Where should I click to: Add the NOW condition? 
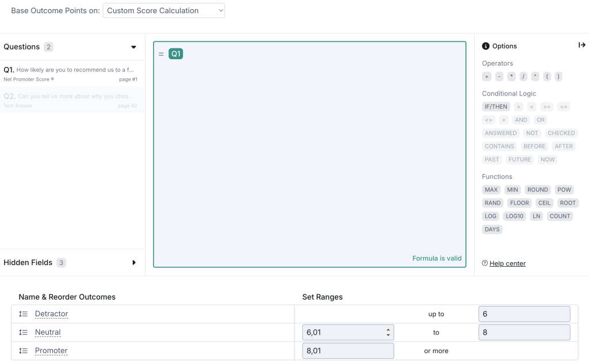(548, 160)
